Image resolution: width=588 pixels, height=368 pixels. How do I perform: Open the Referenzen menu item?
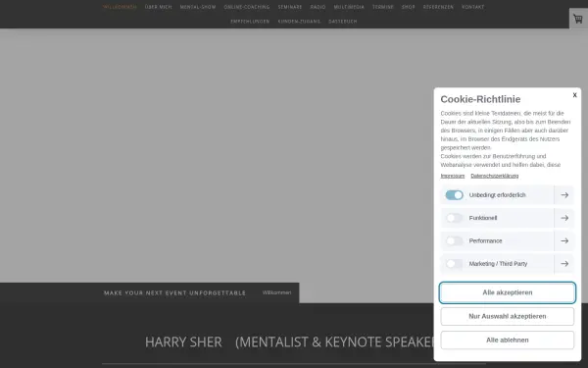point(438,7)
